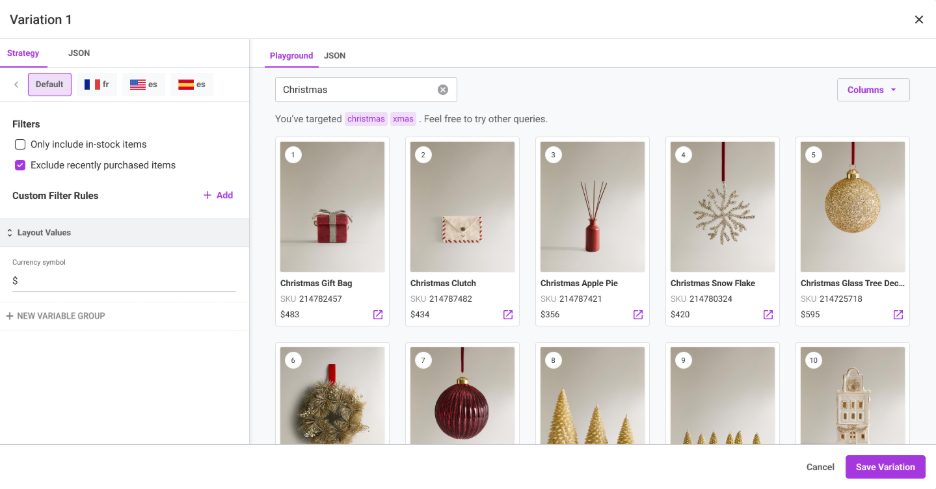Open external link for Christmas Clutch
936x489 pixels.
click(508, 315)
